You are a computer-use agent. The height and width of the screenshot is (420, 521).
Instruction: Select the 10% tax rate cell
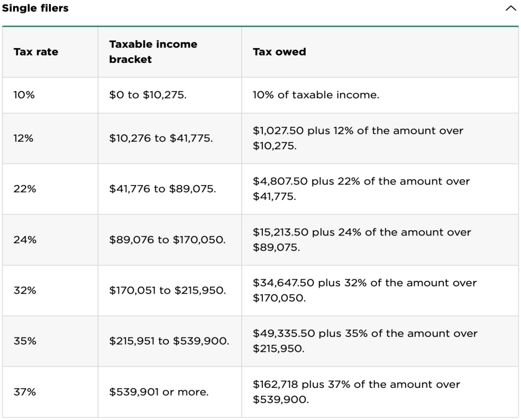(x=25, y=96)
